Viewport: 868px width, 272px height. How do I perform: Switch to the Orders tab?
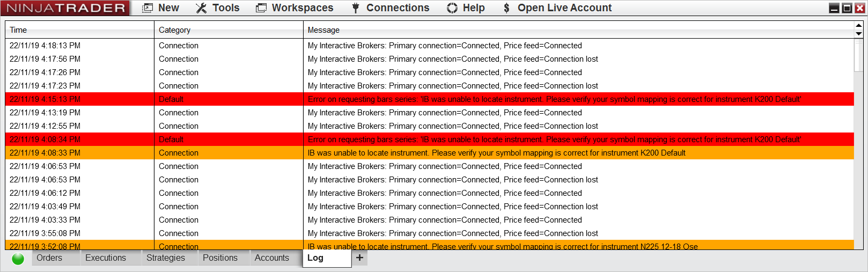49,258
